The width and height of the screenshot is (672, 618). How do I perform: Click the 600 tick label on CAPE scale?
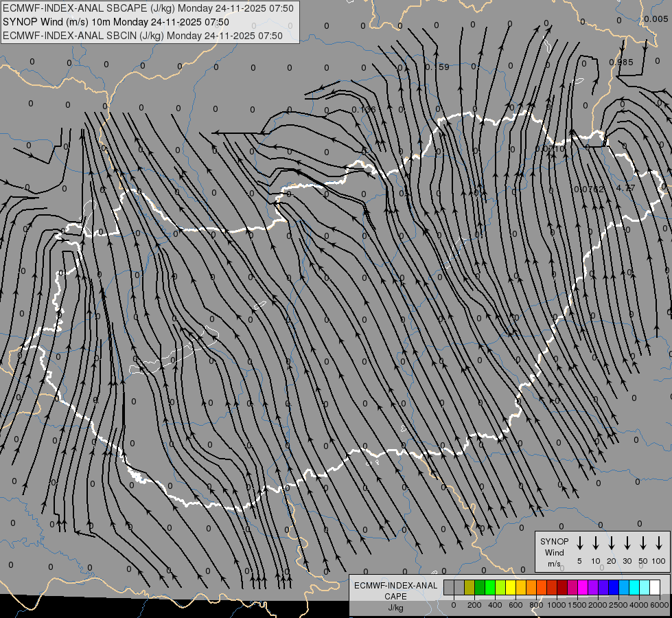pyautogui.click(x=515, y=605)
